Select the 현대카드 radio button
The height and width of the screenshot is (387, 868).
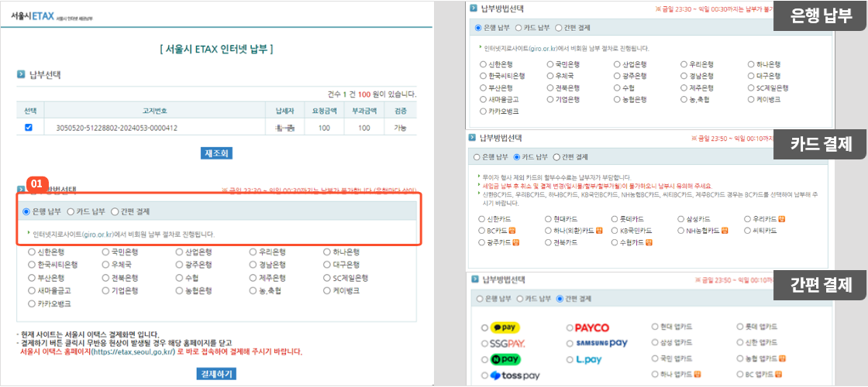click(x=549, y=220)
